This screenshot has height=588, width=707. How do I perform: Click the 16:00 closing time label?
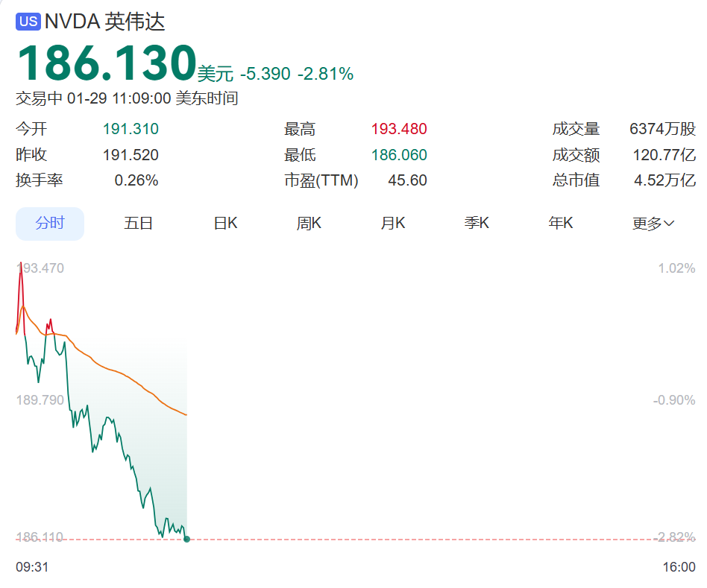pos(679,567)
